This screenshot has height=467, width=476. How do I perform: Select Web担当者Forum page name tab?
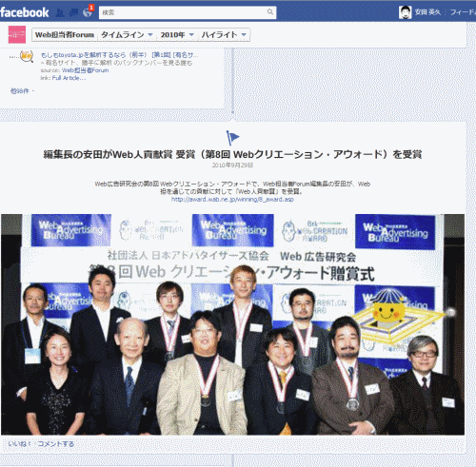65,35
